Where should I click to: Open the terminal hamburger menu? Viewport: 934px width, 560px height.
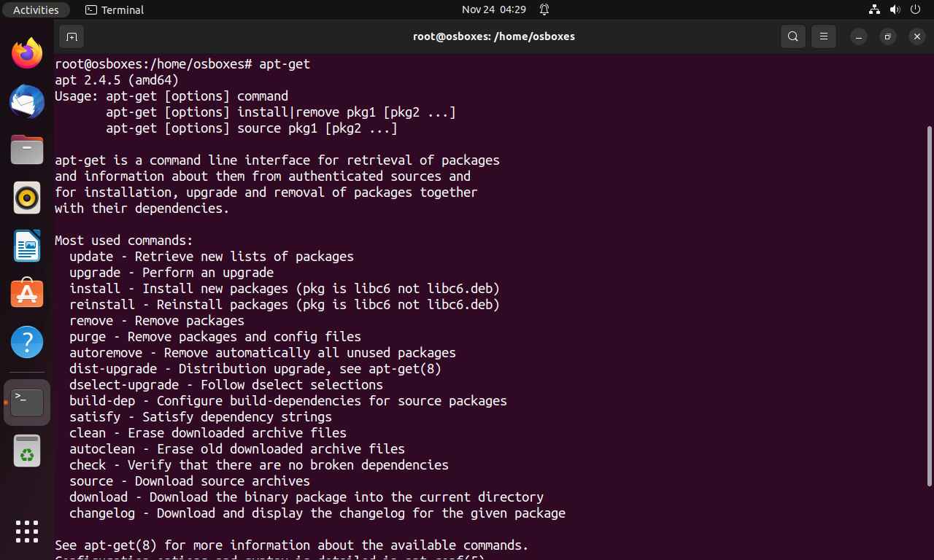[x=824, y=36]
